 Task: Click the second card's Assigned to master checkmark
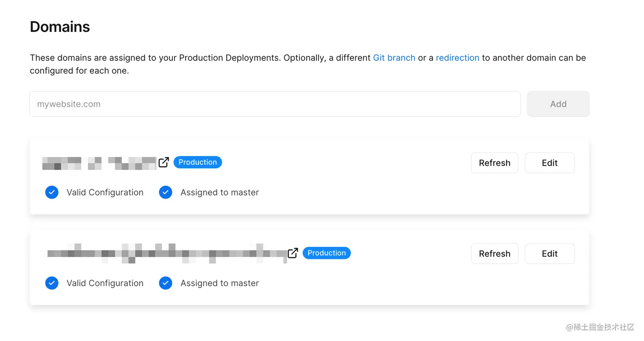click(166, 283)
